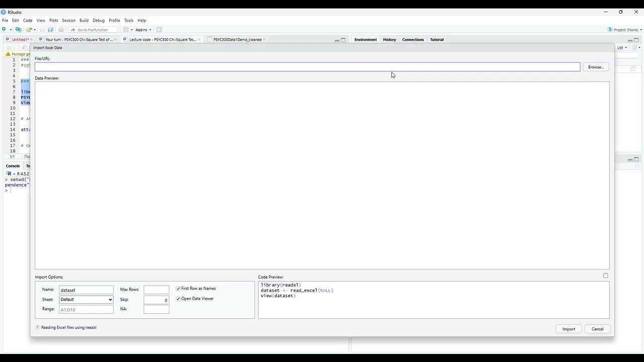Click the refresh icon in Environment pane
The height and width of the screenshot is (362, 644).
(x=634, y=48)
